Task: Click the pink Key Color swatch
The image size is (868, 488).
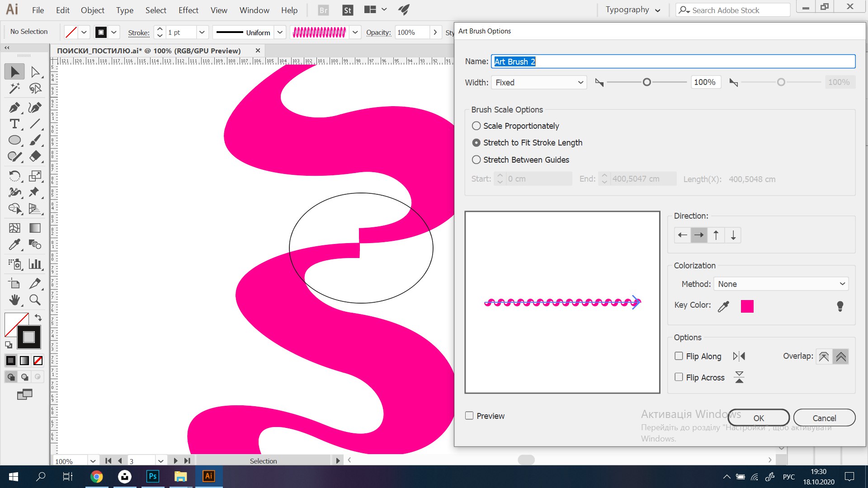Action: [747, 306]
